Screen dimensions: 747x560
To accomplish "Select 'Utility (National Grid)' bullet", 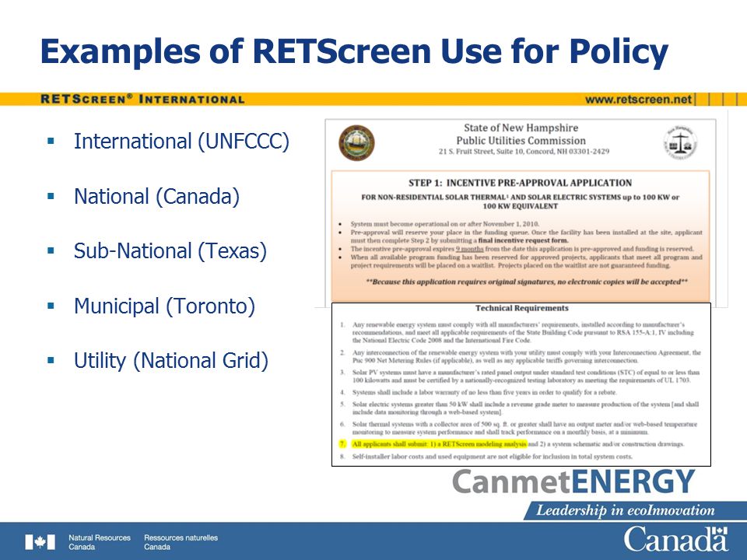I will click(x=171, y=360).
